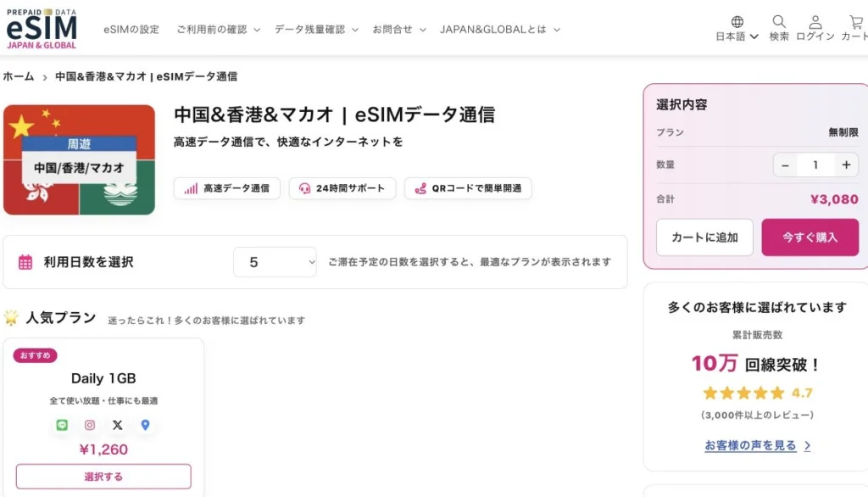Click the globe language icon
This screenshot has height=497, width=868.
(x=737, y=21)
